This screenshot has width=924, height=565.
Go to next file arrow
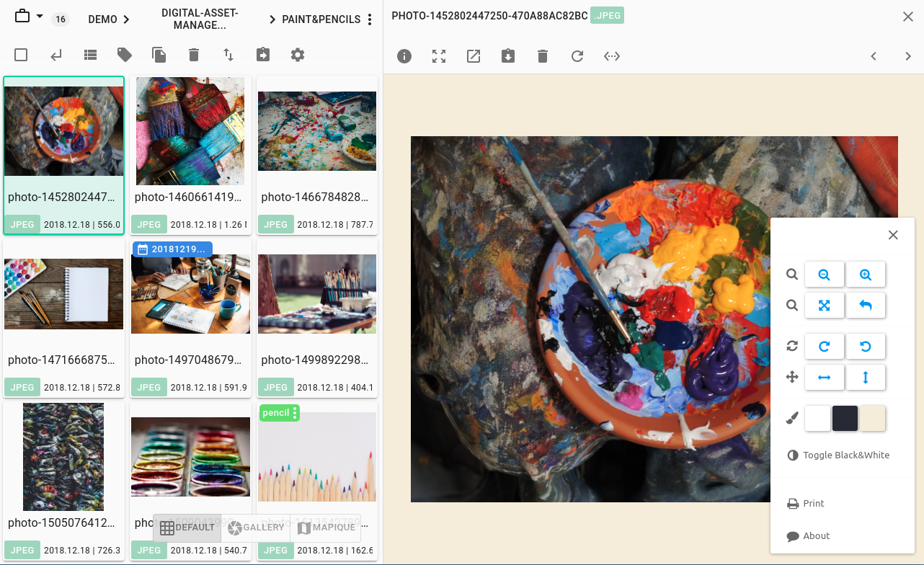[908, 56]
